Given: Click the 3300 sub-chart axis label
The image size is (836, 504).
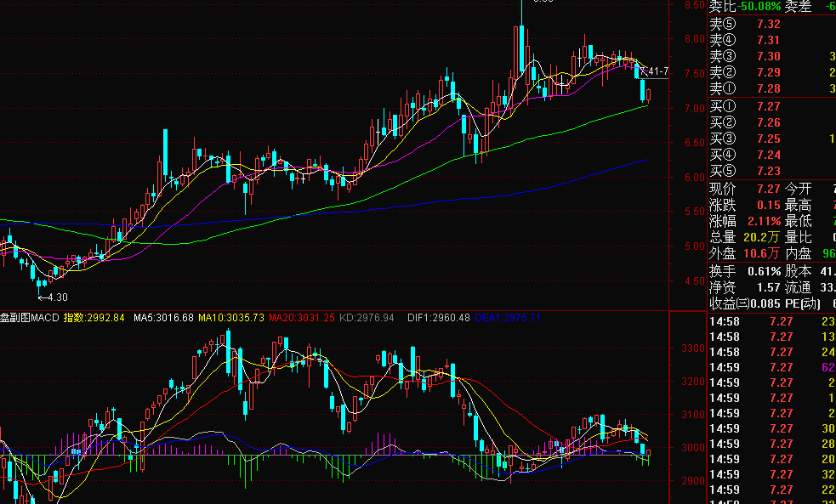Looking at the screenshot, I should 692,348.
